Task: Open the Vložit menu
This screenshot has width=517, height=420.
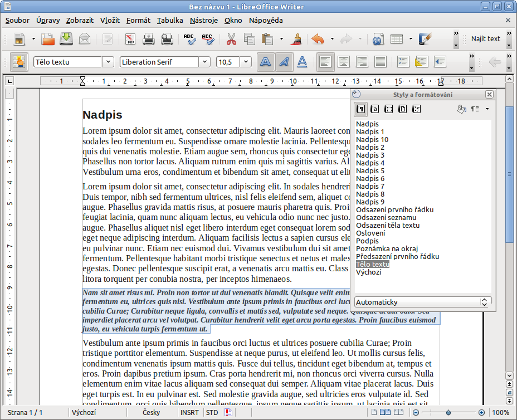Action: pyautogui.click(x=110, y=21)
